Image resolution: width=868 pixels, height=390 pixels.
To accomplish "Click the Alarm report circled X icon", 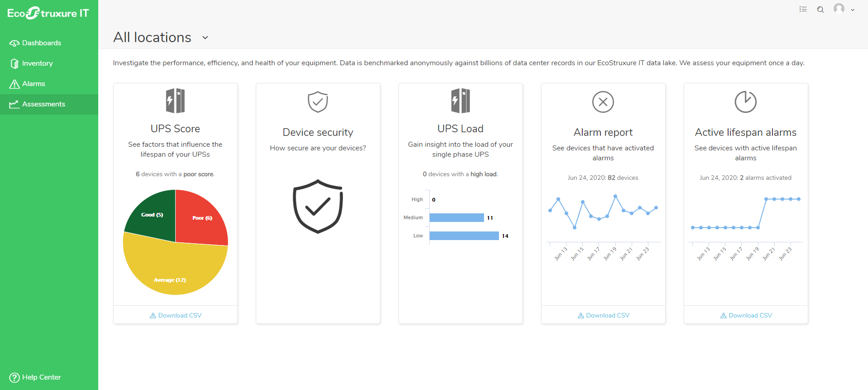I will pos(603,102).
